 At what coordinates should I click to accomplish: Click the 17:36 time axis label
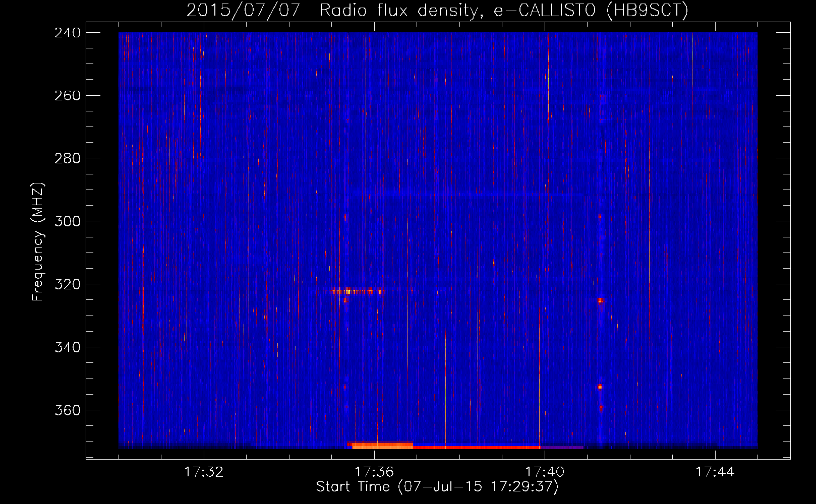[x=374, y=472]
